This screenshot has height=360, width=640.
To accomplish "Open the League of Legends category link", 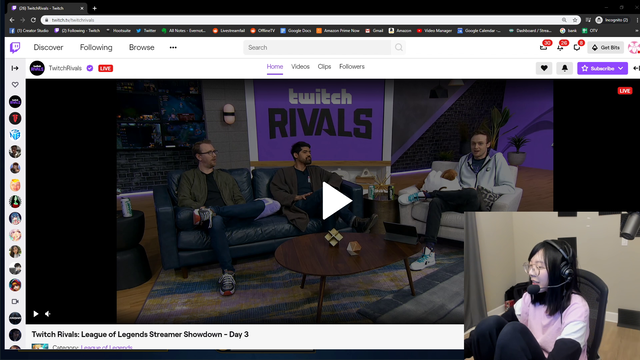I will [107, 347].
